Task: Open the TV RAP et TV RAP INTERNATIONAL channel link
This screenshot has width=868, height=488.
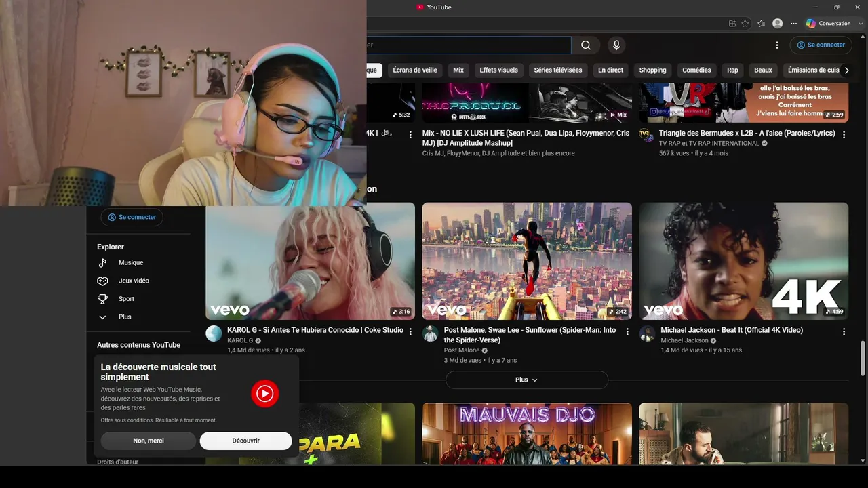Action: click(709, 144)
